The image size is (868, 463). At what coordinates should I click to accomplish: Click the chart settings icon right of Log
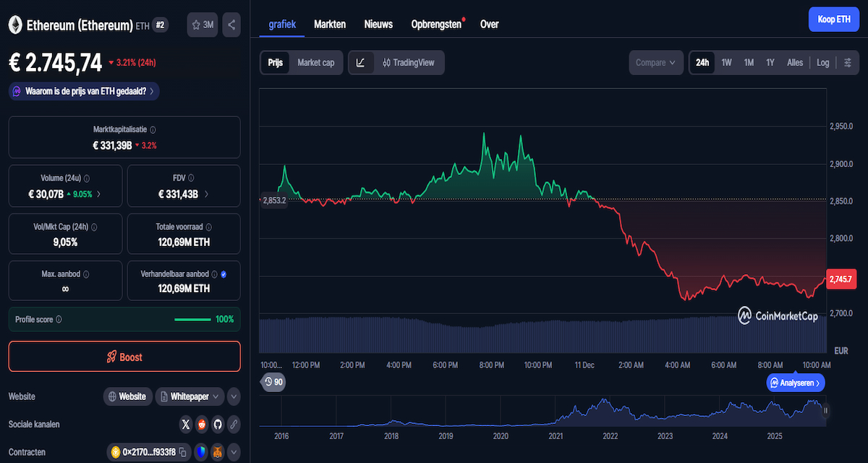(x=846, y=62)
